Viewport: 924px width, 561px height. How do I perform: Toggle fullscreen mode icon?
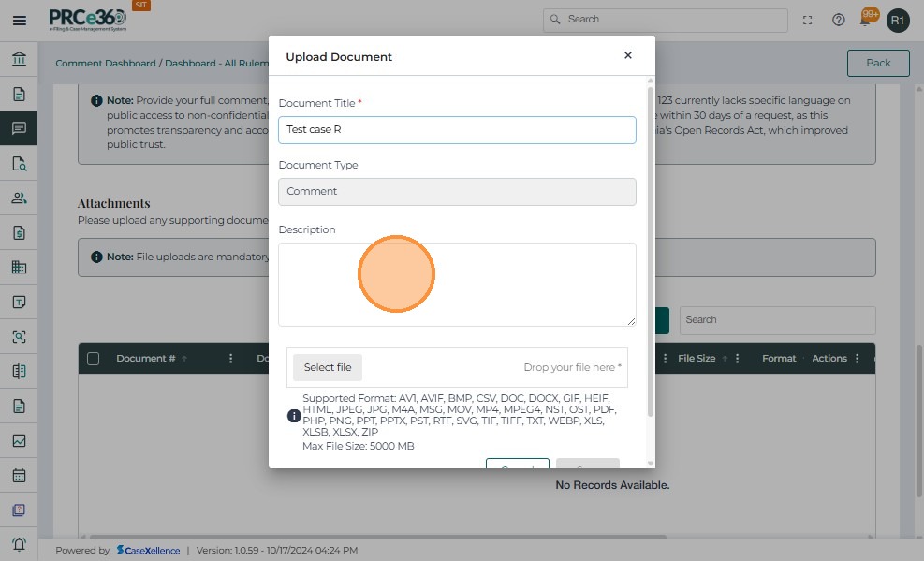(x=808, y=20)
